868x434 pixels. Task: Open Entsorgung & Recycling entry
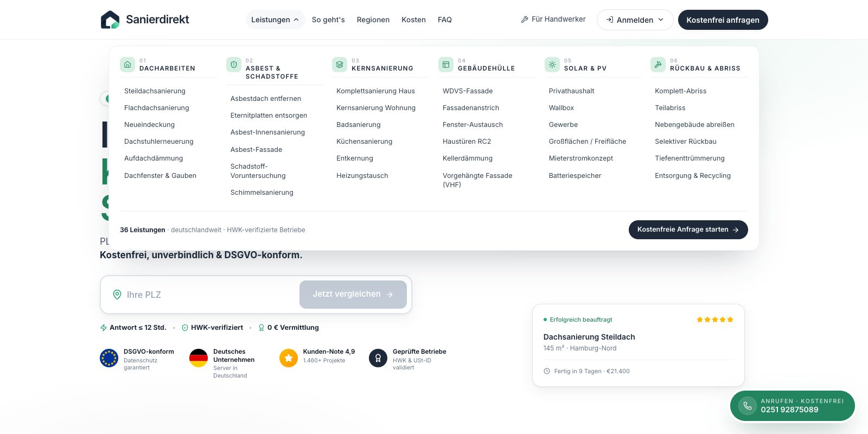coord(693,175)
